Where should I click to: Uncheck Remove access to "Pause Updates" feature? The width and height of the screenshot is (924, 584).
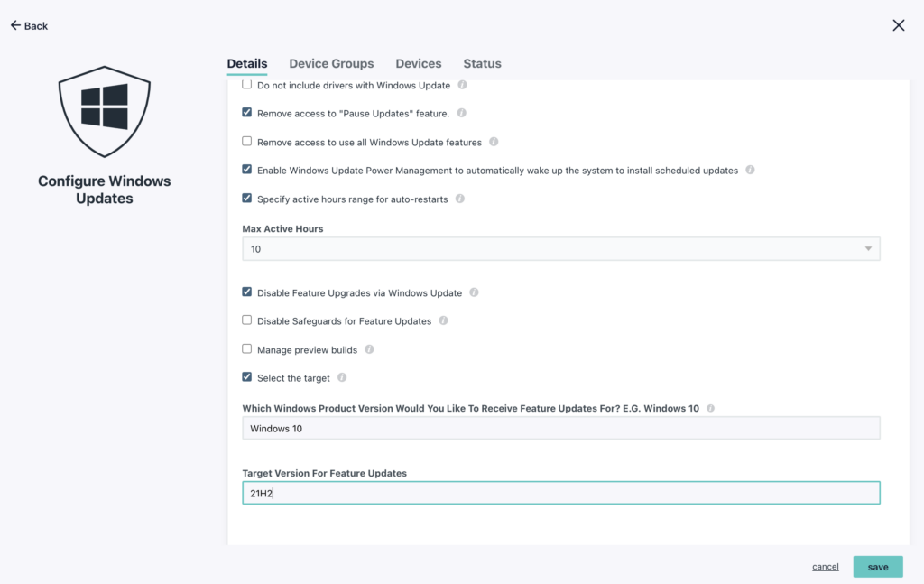click(x=247, y=114)
